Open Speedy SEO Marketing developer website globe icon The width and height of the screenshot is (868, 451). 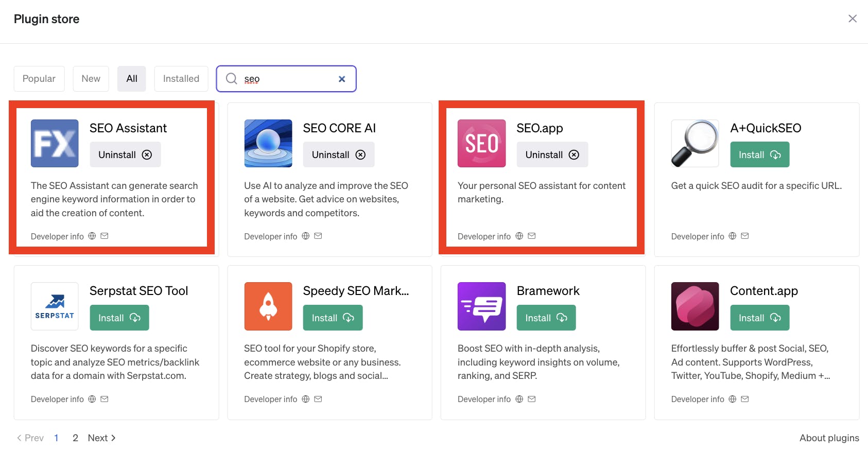[306, 399]
